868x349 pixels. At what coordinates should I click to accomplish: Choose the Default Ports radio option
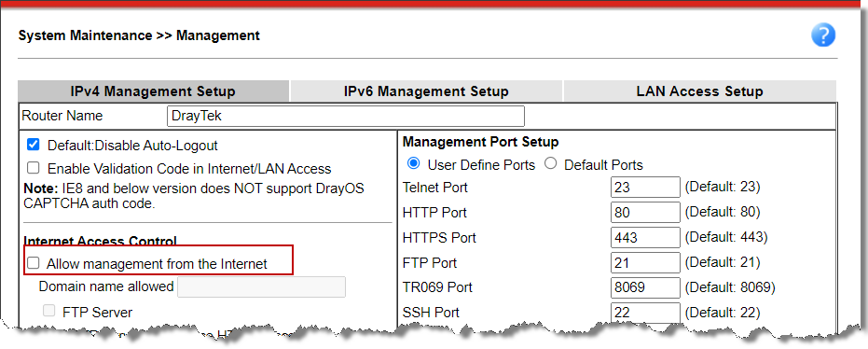tap(550, 164)
